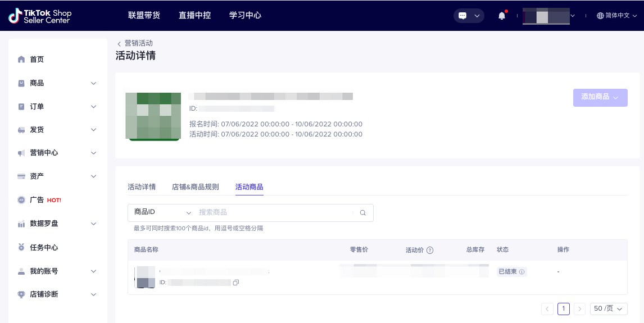Image resolution: width=644 pixels, height=323 pixels.
Task: Click the 资产 card icon
Action: (21, 176)
